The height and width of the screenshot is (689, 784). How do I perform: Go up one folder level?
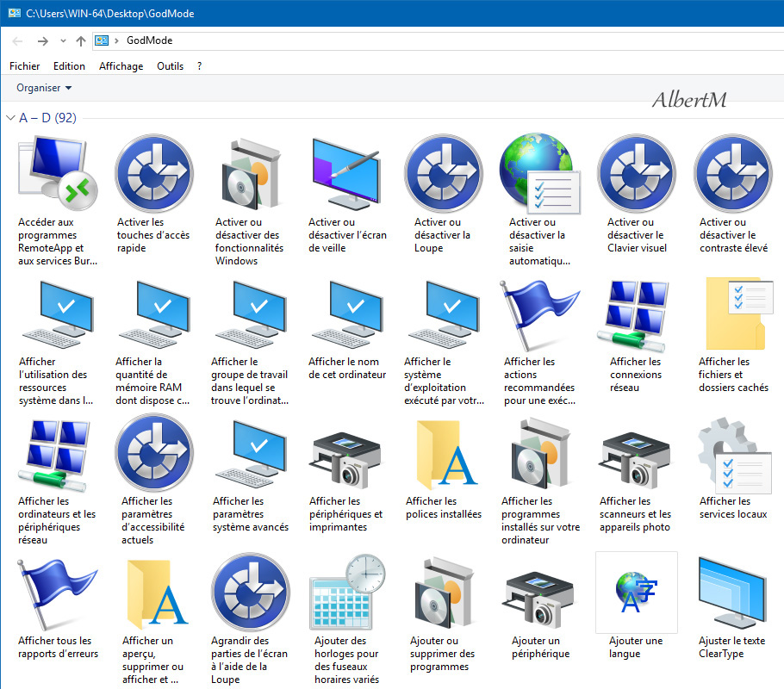[80, 41]
